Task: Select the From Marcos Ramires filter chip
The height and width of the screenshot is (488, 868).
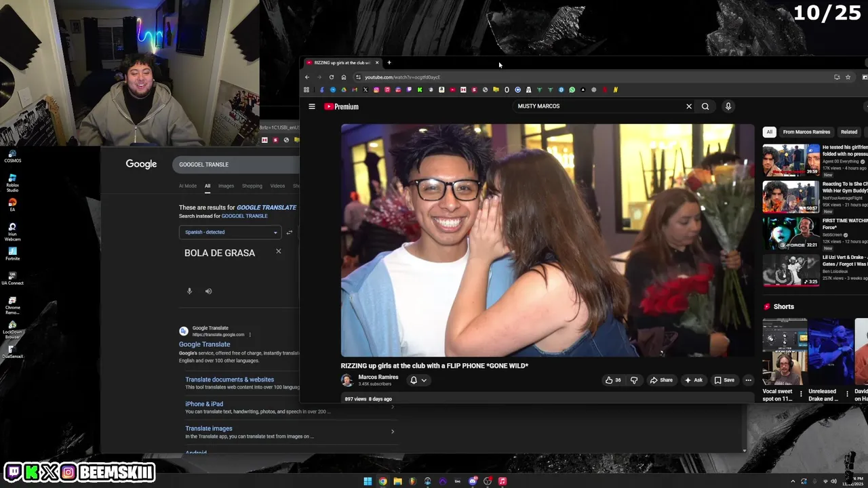Action: tap(806, 132)
